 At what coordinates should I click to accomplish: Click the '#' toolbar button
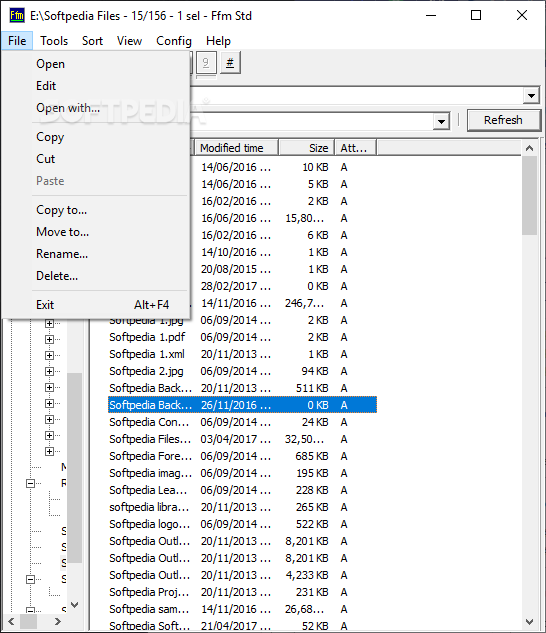[230, 63]
